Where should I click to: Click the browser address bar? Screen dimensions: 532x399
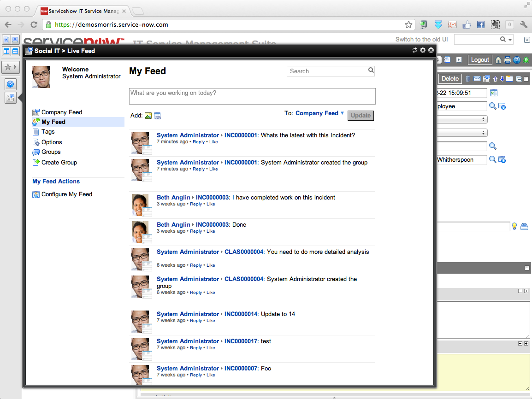point(229,25)
